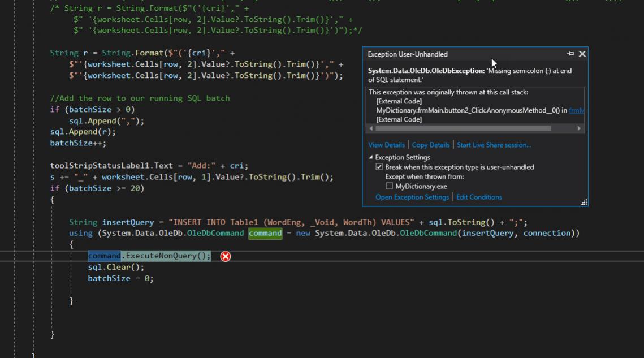Click Edit Conditions link

[x=479, y=197]
